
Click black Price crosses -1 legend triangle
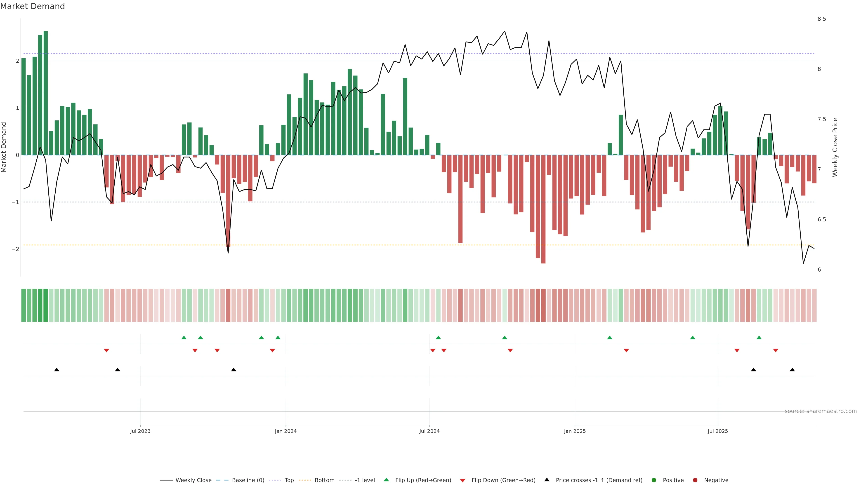(547, 480)
